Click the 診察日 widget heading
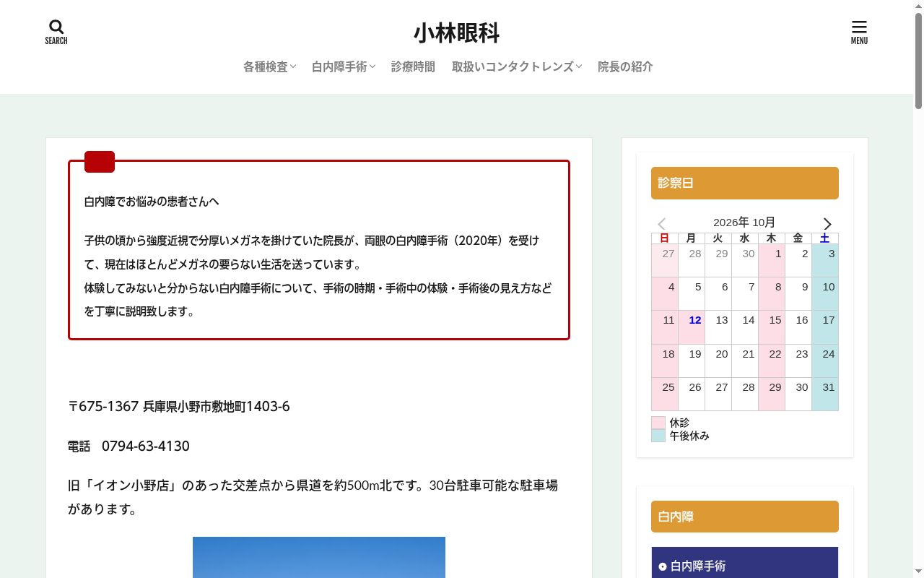The height and width of the screenshot is (578, 924). point(745,183)
